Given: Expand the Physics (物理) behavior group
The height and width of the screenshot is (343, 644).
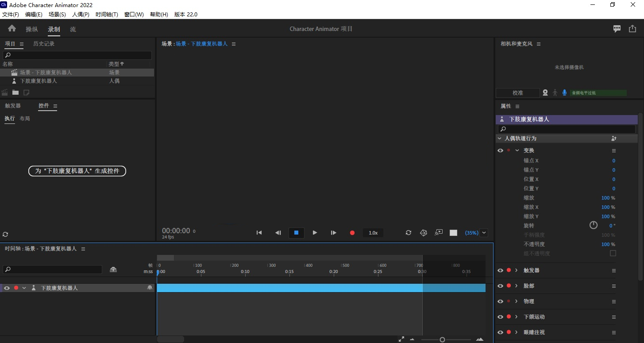Looking at the screenshot, I should [x=517, y=301].
